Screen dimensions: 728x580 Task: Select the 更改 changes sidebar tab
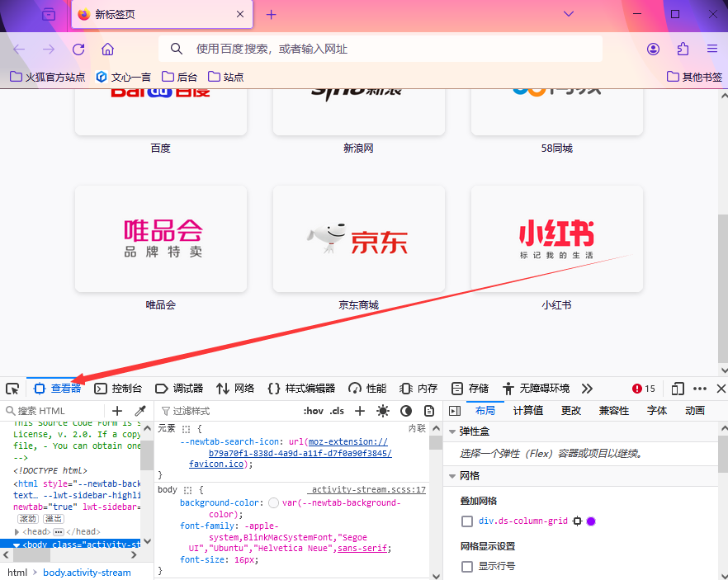pyautogui.click(x=571, y=411)
